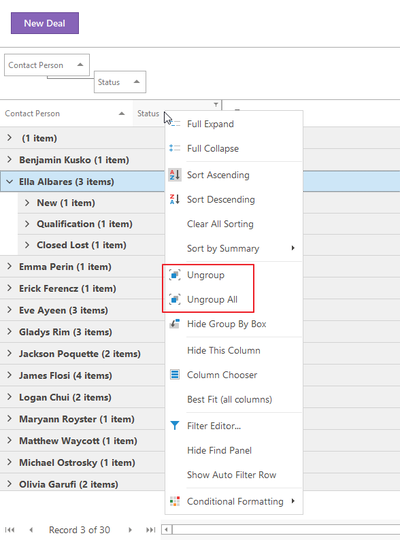Collapse the Ella Albares group
Image resolution: width=400 pixels, height=540 pixels.
tap(9, 181)
